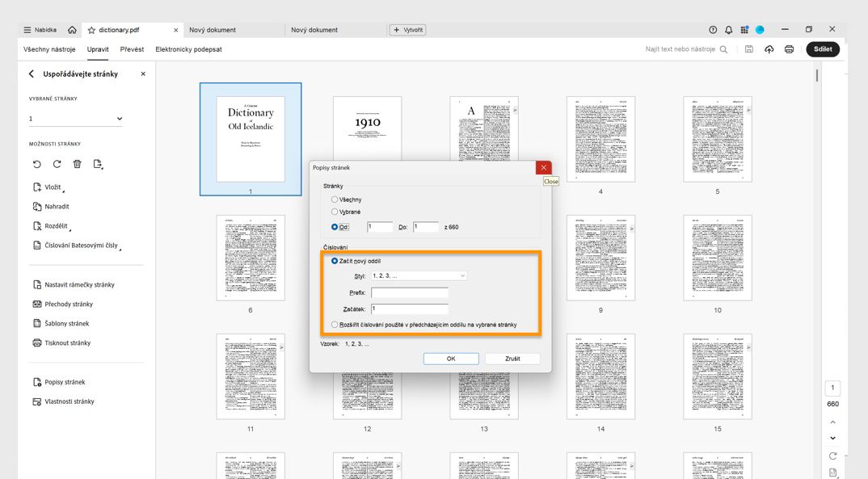Viewport: 868px width, 479px height.
Task: Click the Sdílet share button
Action: click(823, 49)
